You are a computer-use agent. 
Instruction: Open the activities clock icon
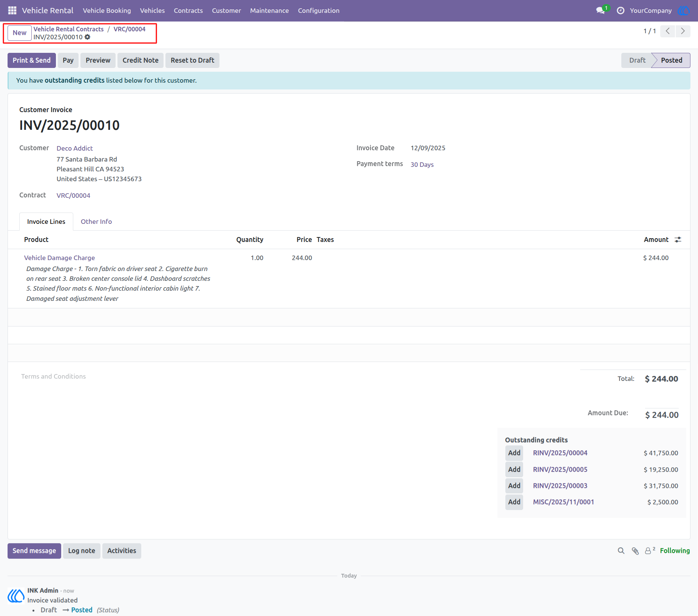620,11
